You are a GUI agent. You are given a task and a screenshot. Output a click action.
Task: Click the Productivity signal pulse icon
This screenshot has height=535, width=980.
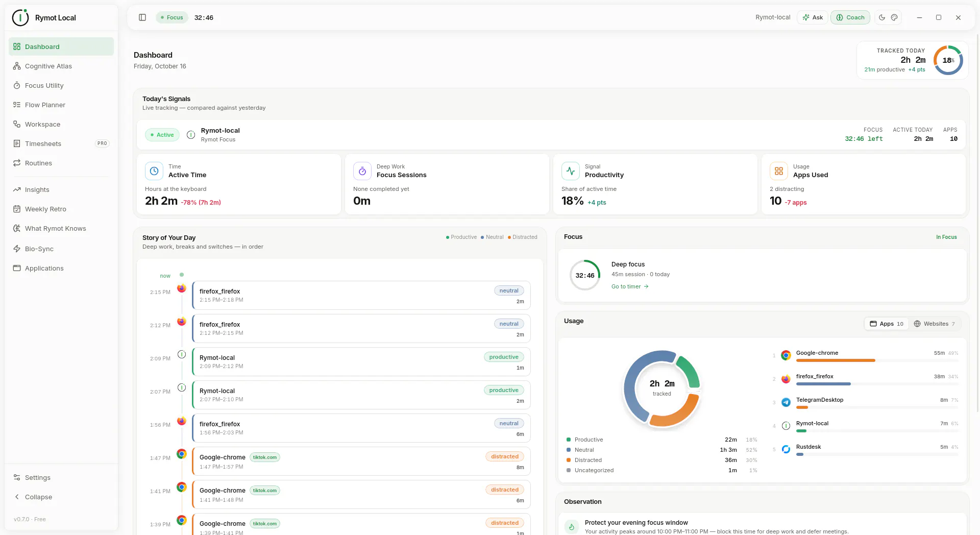point(571,171)
